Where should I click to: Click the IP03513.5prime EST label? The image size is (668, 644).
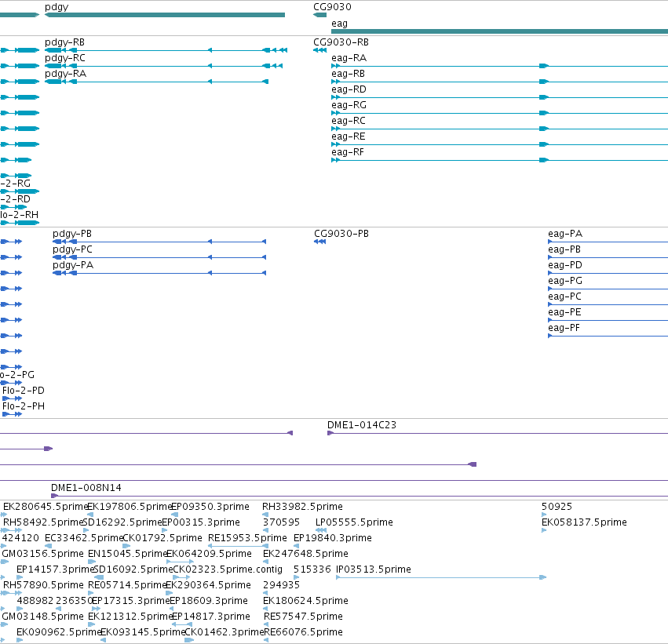click(x=374, y=569)
